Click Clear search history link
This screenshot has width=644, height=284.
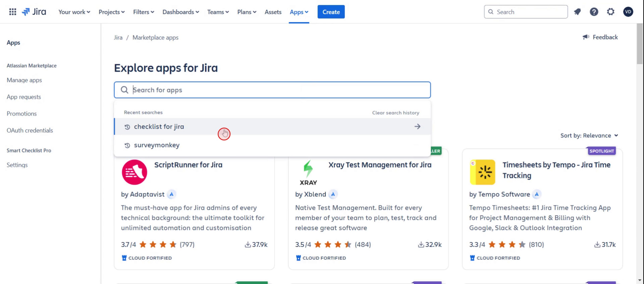click(395, 113)
